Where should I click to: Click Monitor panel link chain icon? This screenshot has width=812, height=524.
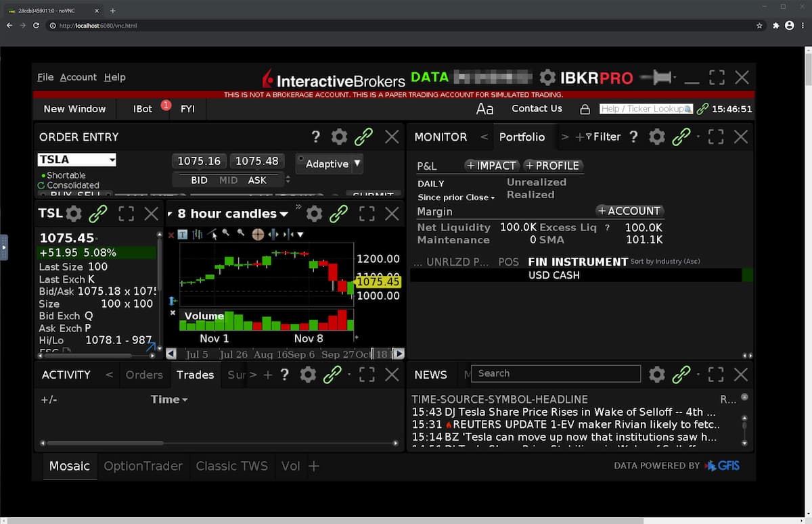point(681,137)
